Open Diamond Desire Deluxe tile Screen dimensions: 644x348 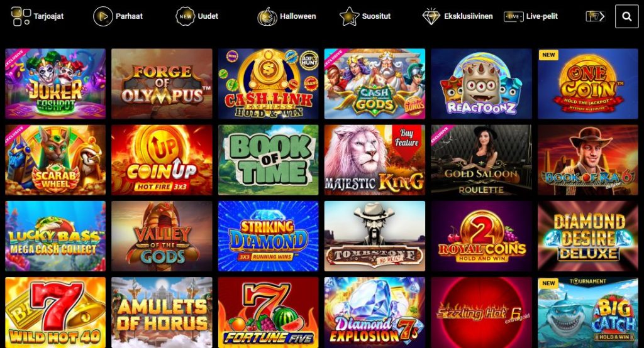click(588, 236)
